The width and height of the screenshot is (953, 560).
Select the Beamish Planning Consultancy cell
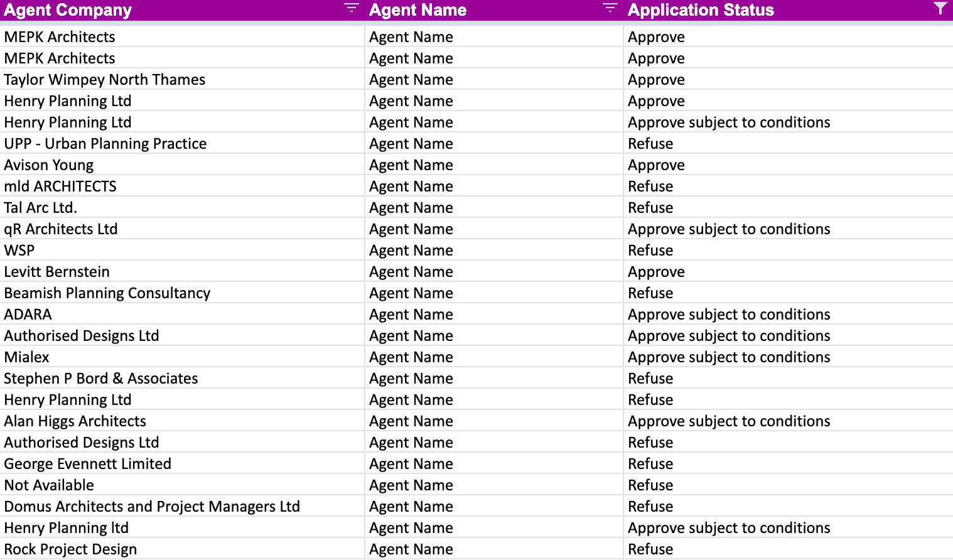107,293
